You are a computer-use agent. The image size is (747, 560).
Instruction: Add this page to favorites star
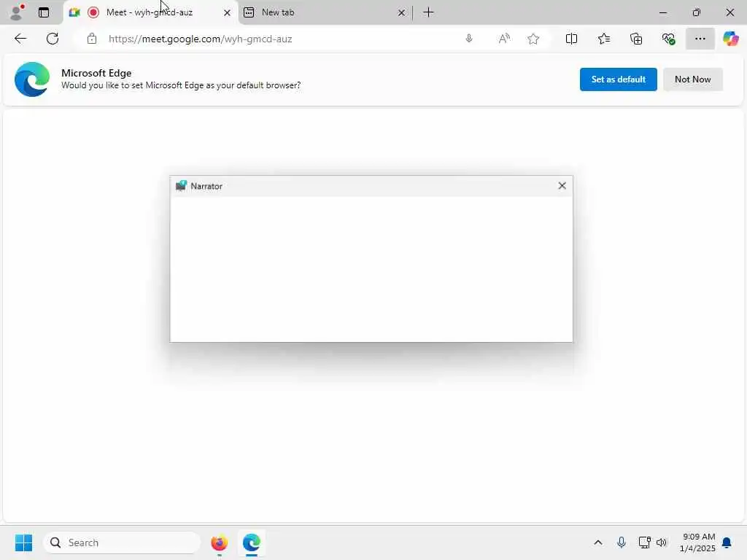tap(533, 39)
